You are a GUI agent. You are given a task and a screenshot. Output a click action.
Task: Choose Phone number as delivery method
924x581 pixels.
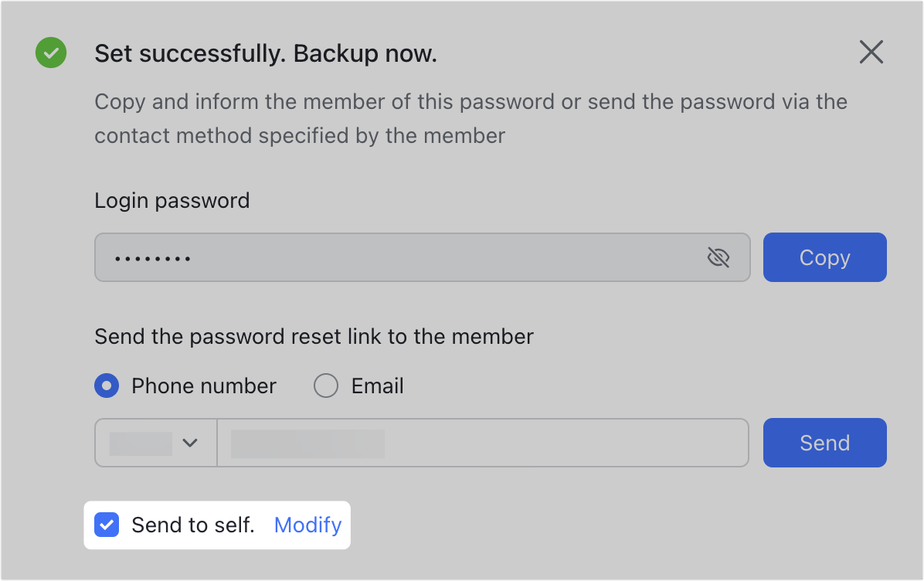tap(107, 386)
